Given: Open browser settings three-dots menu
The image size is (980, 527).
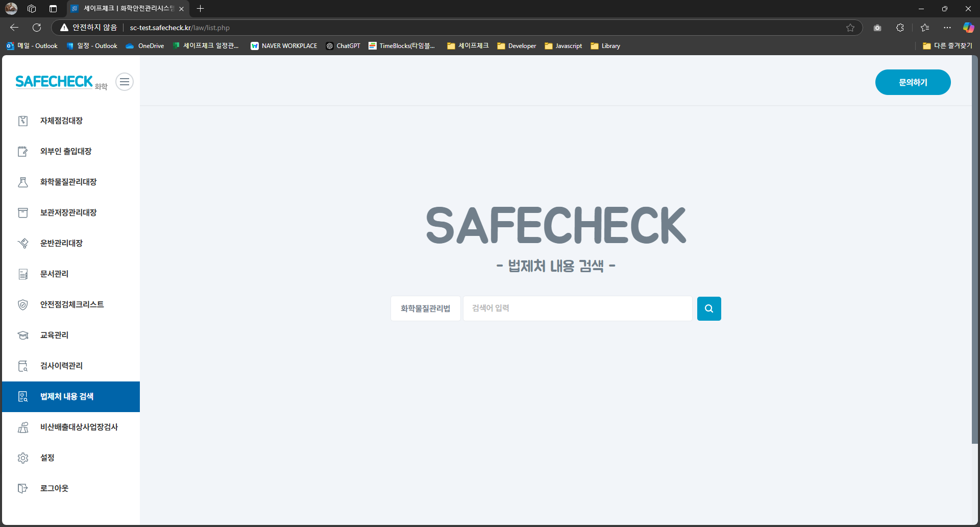Looking at the screenshot, I should click(947, 28).
